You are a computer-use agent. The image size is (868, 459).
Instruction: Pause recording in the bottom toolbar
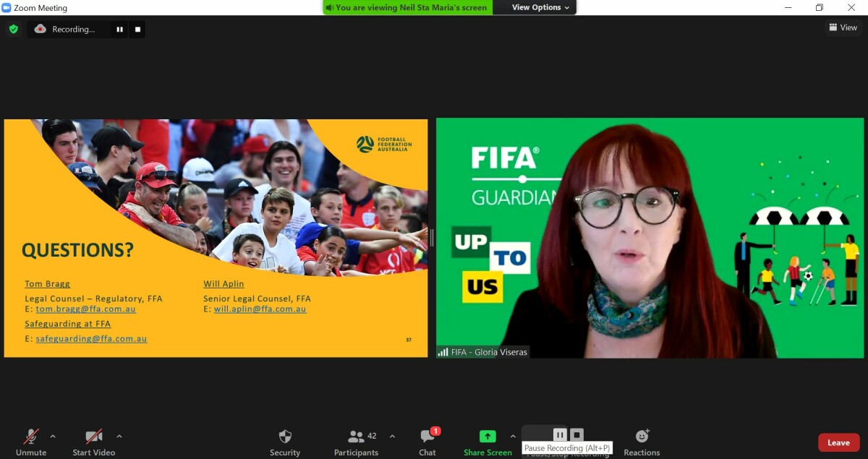pos(560,434)
